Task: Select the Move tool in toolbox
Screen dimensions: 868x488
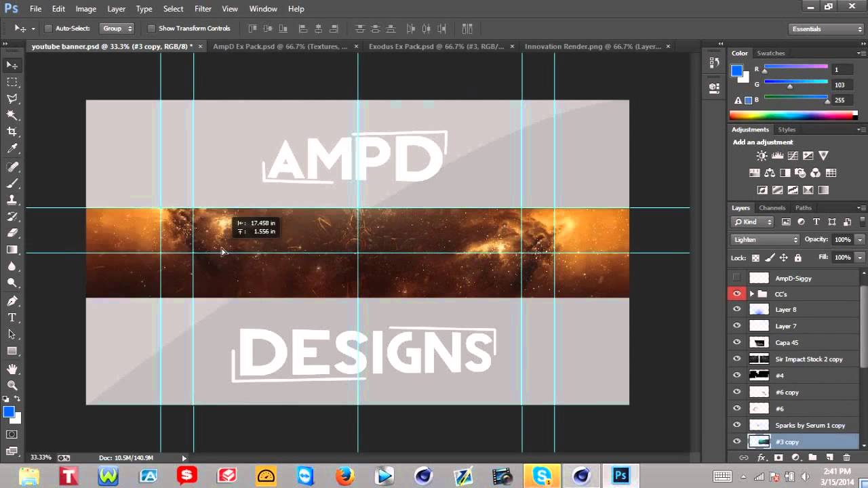Action: (12, 65)
